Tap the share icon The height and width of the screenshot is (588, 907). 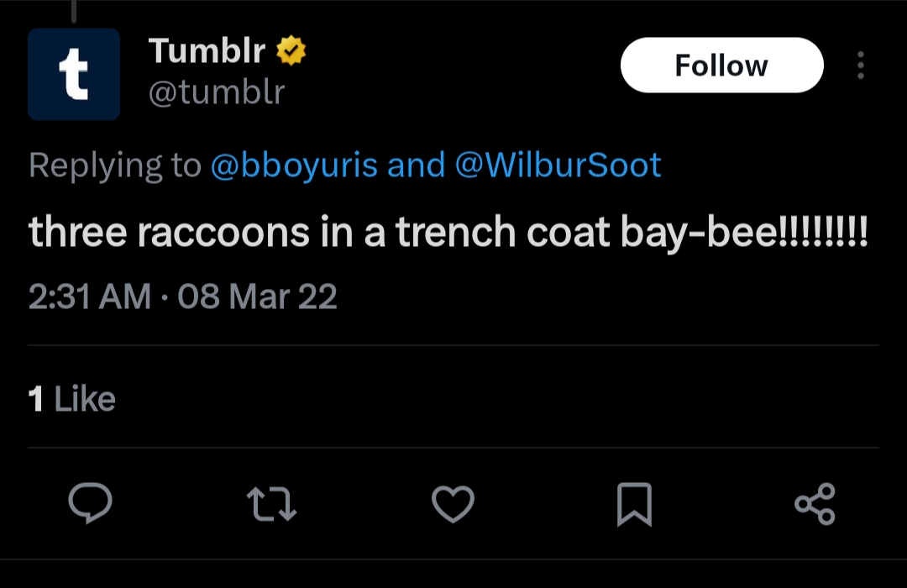point(815,503)
